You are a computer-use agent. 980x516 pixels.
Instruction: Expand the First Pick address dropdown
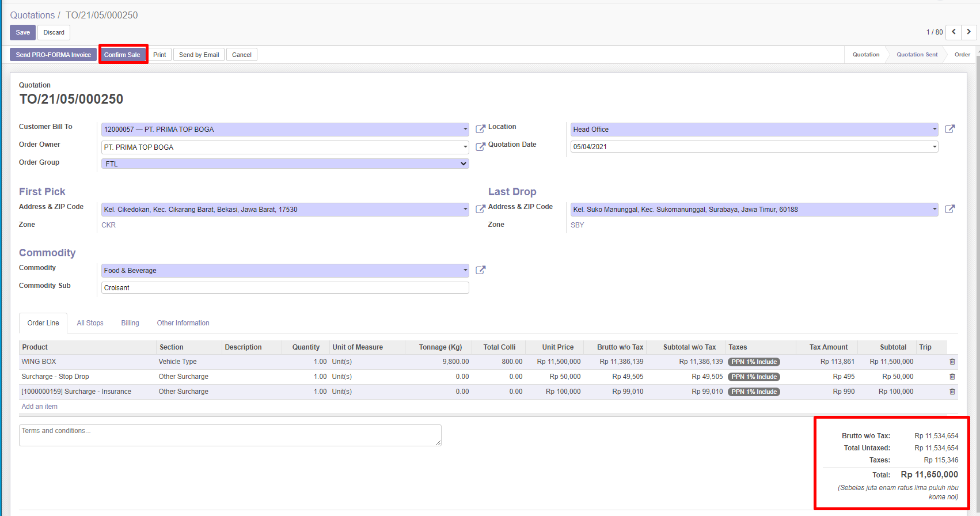[x=465, y=209]
